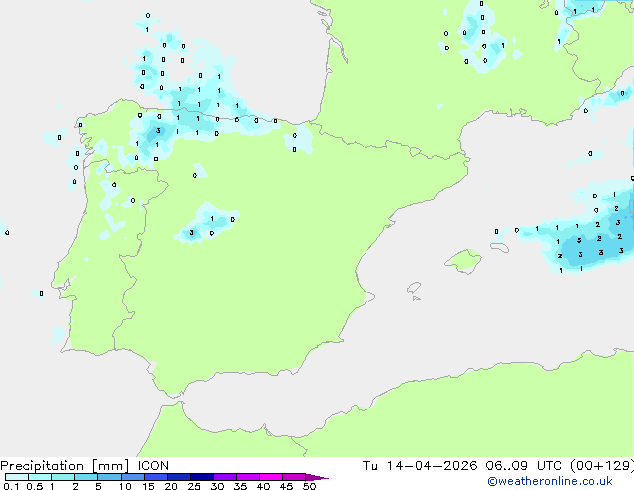Viewport: 634px width, 490px height.
Task: Pick legend color between 20 and 25
Action: pos(181,477)
